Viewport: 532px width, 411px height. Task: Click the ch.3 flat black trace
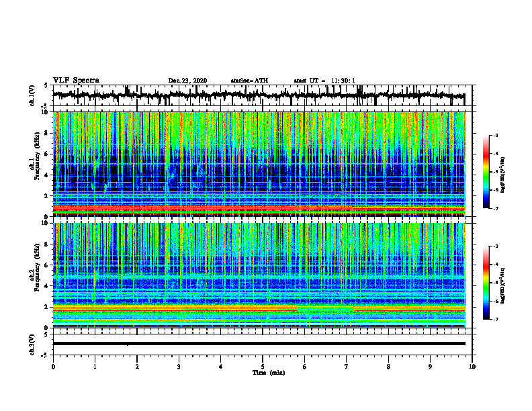point(259,344)
